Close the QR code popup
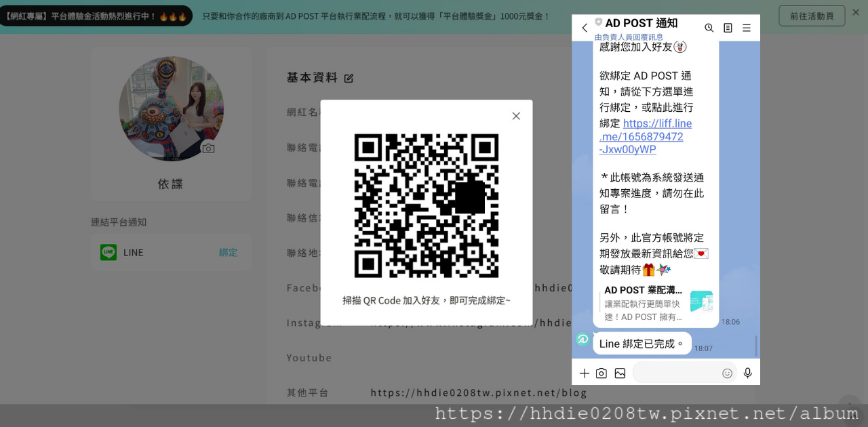Viewport: 868px width, 427px height. (516, 116)
